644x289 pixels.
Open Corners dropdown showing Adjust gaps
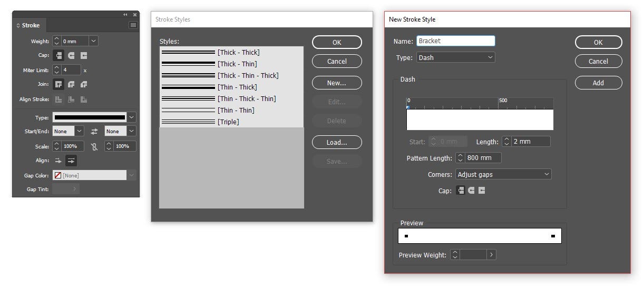[x=503, y=174]
